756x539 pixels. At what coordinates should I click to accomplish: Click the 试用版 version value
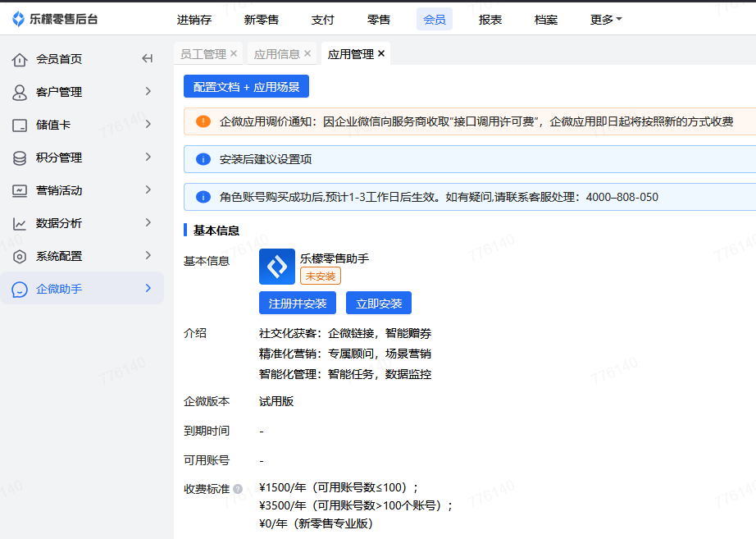pos(276,401)
